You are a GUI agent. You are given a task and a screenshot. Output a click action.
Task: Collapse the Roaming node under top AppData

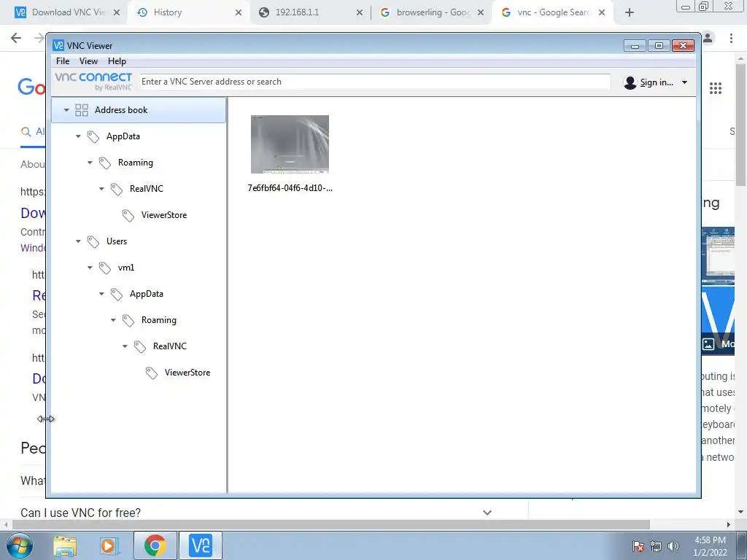pyautogui.click(x=90, y=163)
